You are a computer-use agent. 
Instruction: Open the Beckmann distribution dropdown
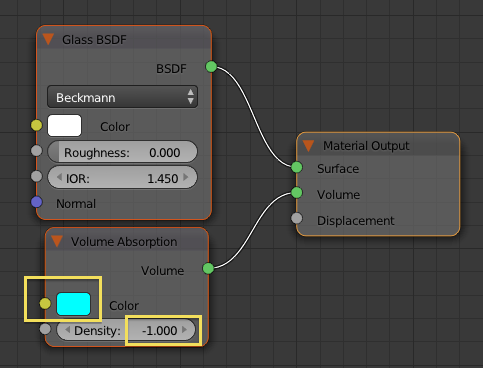122,97
